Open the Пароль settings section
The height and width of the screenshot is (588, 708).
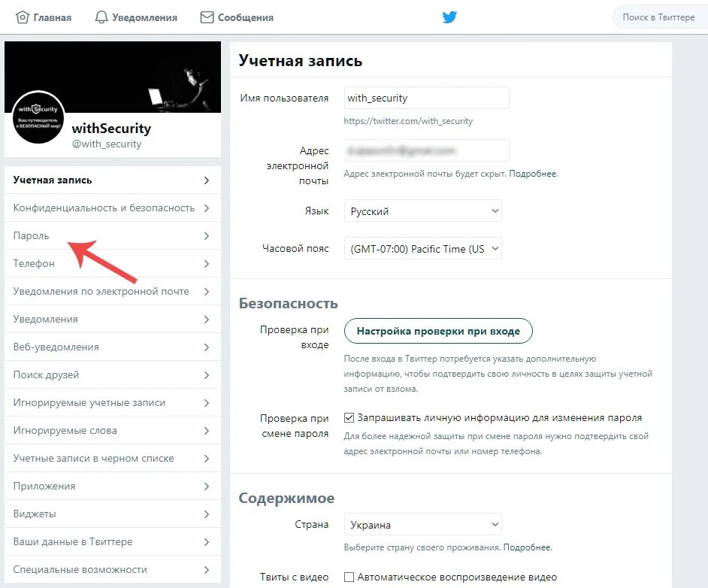coord(113,236)
